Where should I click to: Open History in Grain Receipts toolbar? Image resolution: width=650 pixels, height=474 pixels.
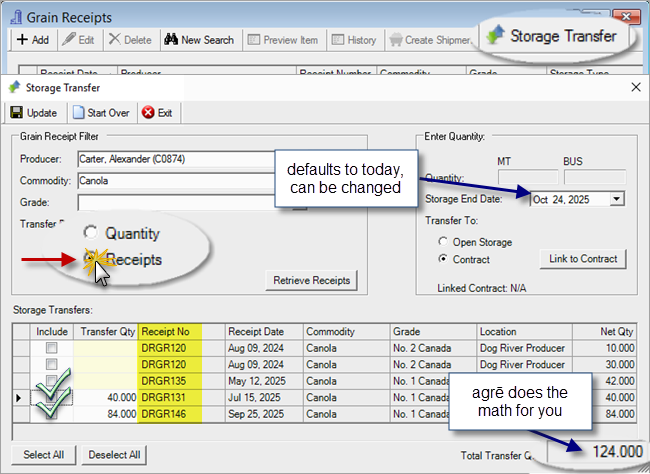coord(354,40)
